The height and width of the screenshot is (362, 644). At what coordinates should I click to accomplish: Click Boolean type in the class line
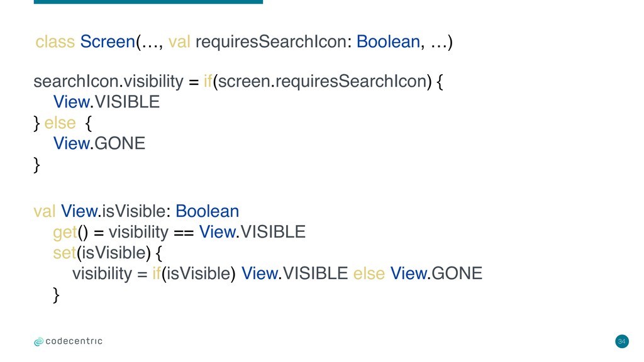click(388, 41)
